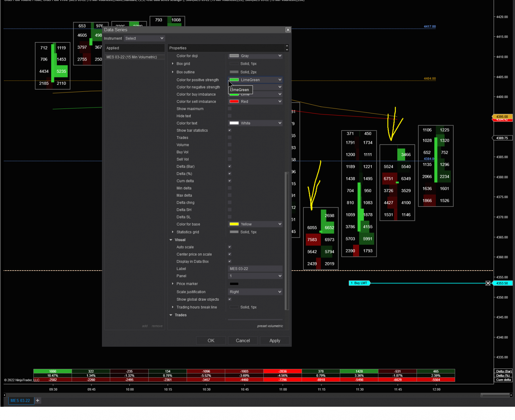515x420 pixels.
Task: Cancel the Buy LMT order with its X
Action: coord(488,283)
